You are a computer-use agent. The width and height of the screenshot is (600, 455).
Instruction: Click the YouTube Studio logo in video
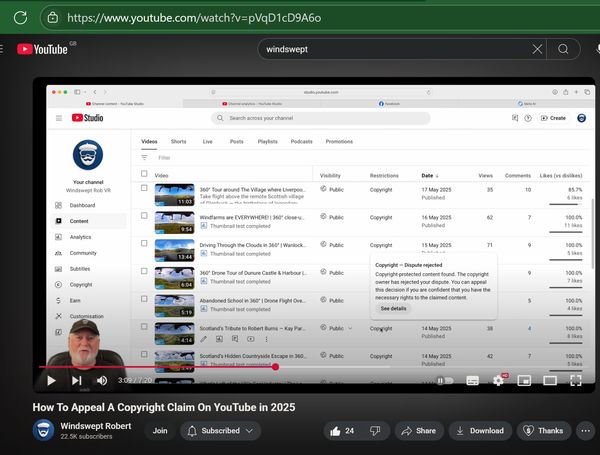click(88, 117)
